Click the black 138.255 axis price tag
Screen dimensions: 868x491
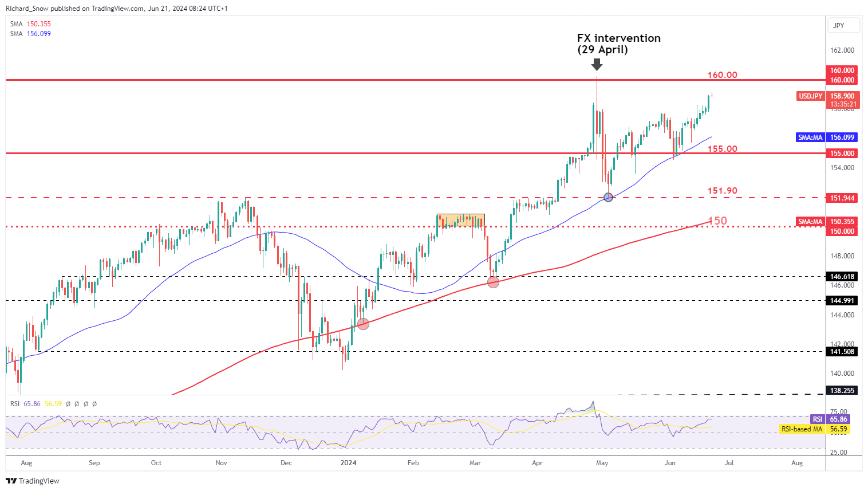(842, 391)
